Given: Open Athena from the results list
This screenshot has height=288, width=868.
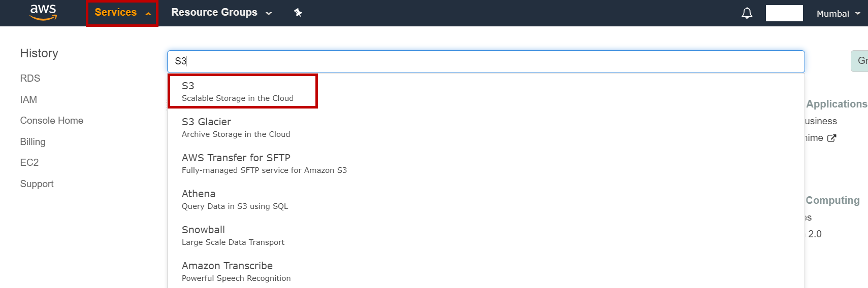Looking at the screenshot, I should 235,199.
